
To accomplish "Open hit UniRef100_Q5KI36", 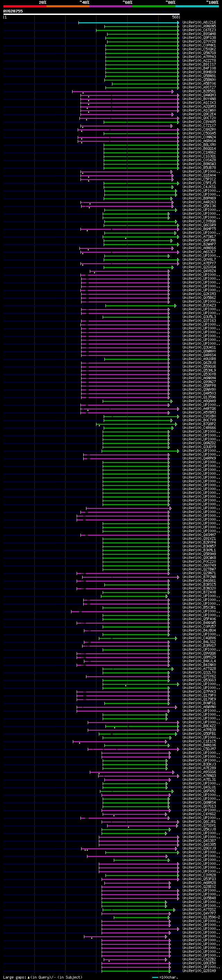I will (199, 206).
